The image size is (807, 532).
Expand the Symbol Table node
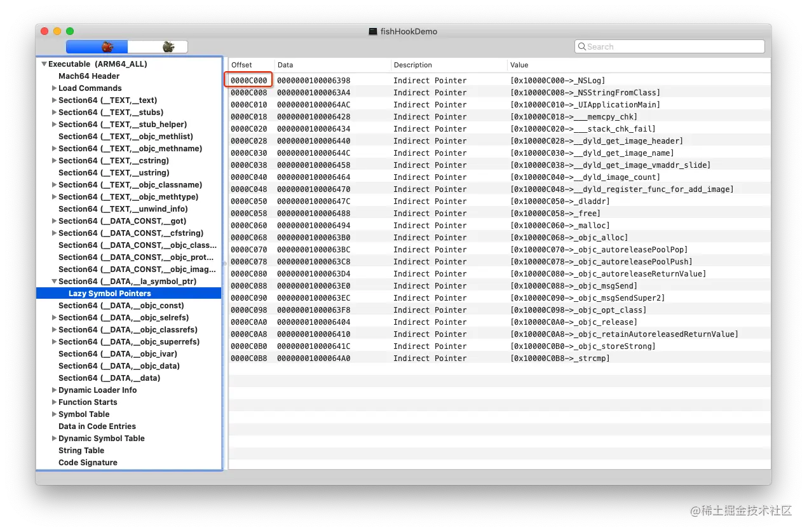point(54,414)
